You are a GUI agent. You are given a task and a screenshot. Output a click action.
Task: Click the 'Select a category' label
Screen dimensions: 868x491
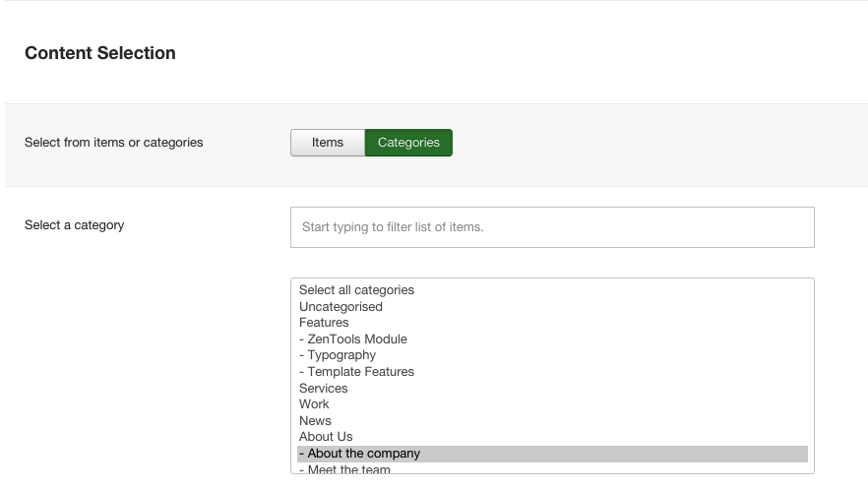click(x=74, y=225)
